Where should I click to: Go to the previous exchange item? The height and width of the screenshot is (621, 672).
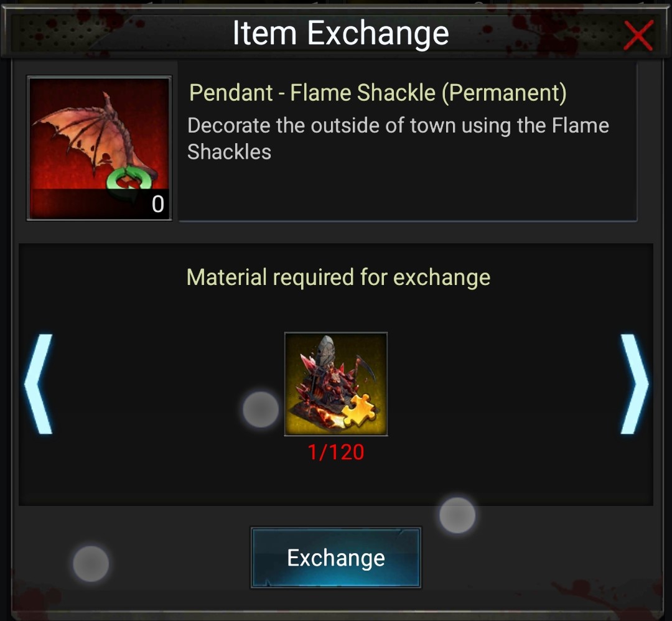pos(39,384)
